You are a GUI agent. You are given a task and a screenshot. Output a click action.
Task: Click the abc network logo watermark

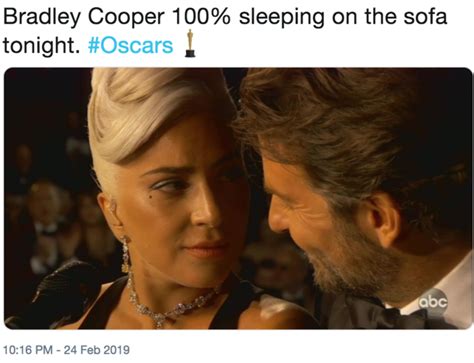[x=432, y=302]
